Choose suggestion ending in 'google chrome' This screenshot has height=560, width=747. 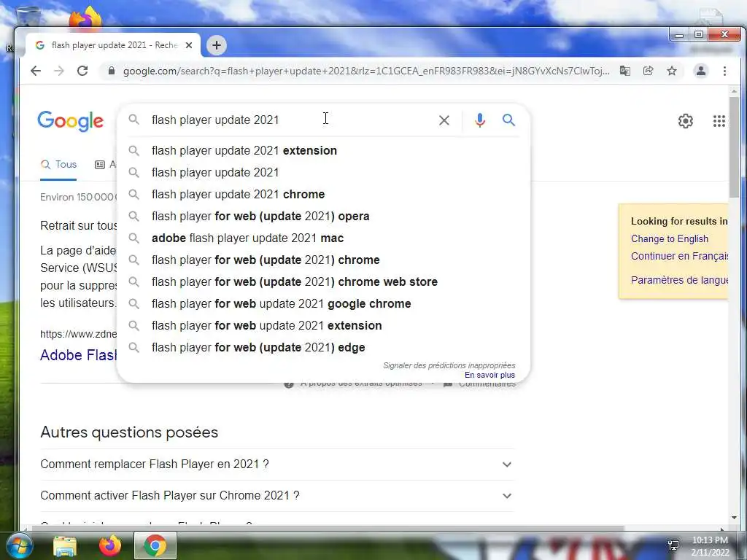(323, 304)
